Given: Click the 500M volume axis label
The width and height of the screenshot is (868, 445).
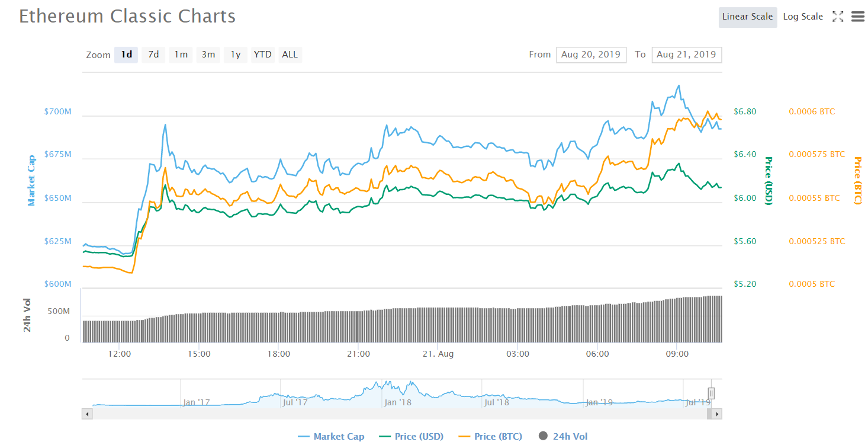Looking at the screenshot, I should click(x=59, y=311).
